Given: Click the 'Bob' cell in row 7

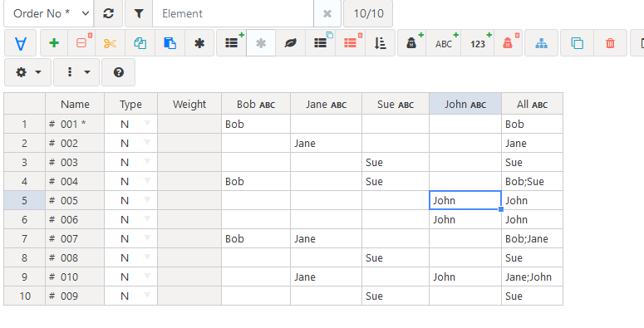Looking at the screenshot, I should pyautogui.click(x=256, y=239).
